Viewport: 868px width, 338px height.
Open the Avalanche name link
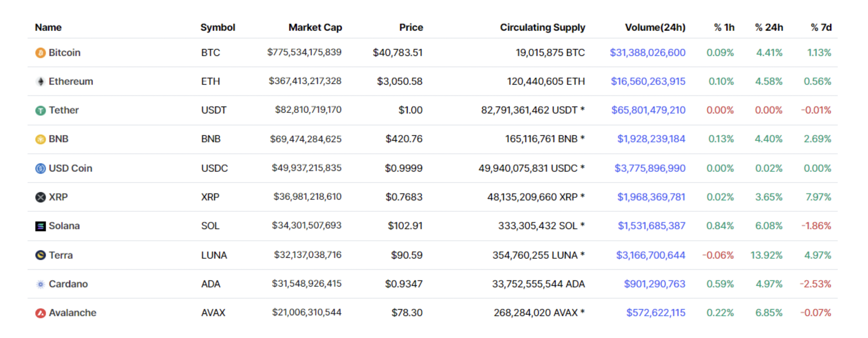coord(72,313)
